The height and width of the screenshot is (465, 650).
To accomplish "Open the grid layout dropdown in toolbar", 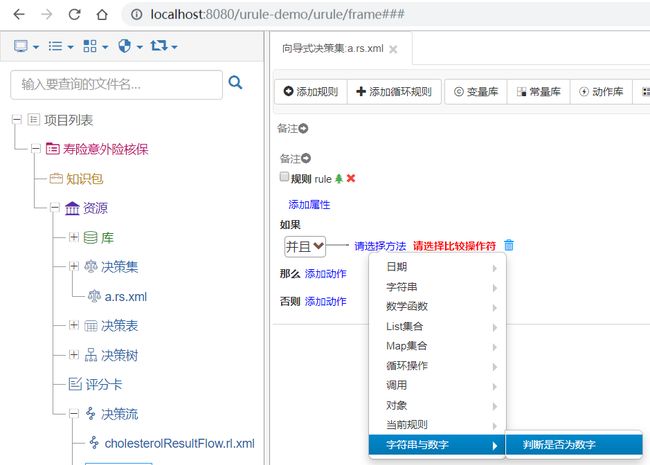I will pos(95,46).
